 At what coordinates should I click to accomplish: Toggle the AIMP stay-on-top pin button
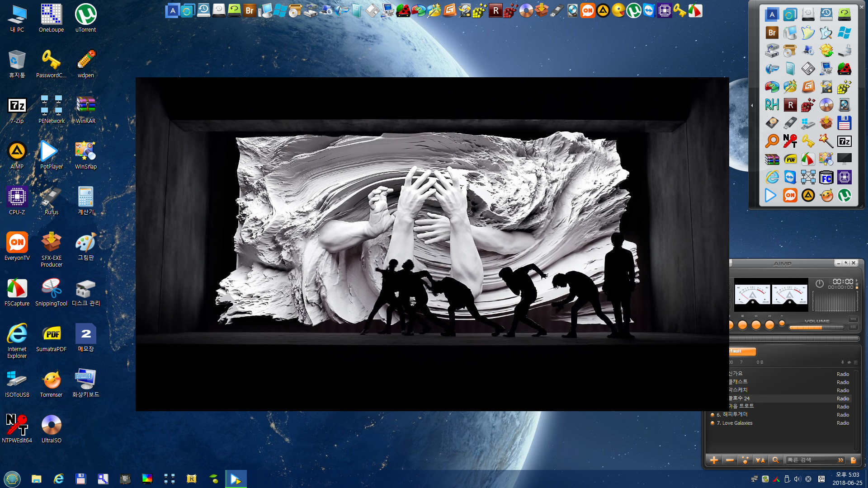click(846, 263)
